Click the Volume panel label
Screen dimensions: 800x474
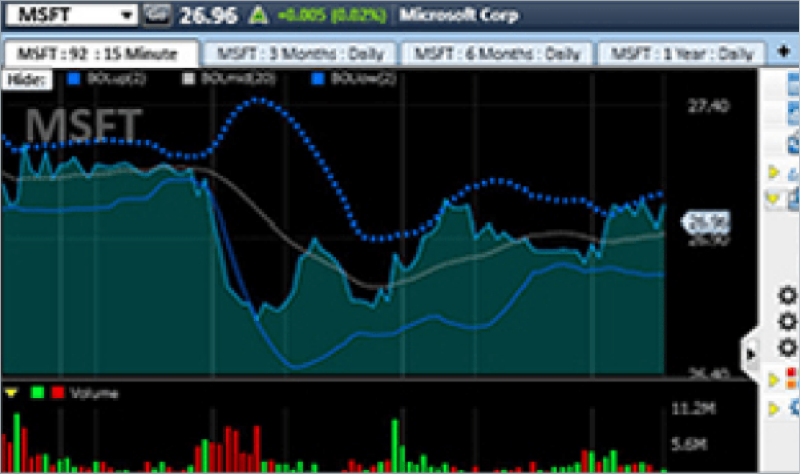94,393
